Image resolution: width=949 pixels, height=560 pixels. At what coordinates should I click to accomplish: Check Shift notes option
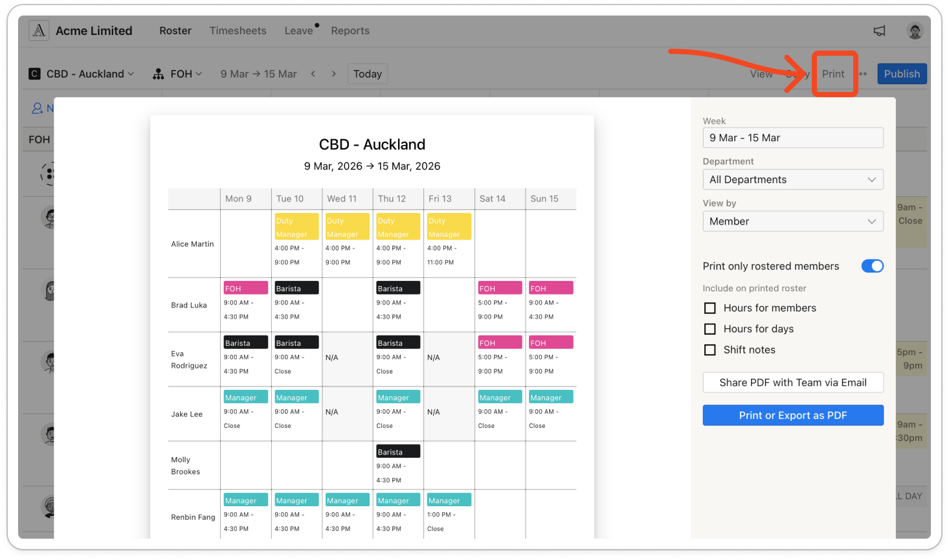tap(710, 350)
